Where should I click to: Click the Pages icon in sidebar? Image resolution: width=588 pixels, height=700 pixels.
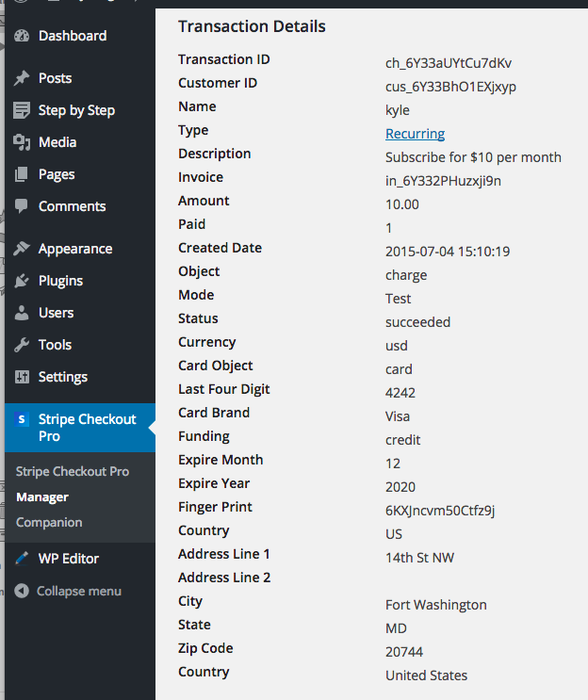click(x=22, y=174)
